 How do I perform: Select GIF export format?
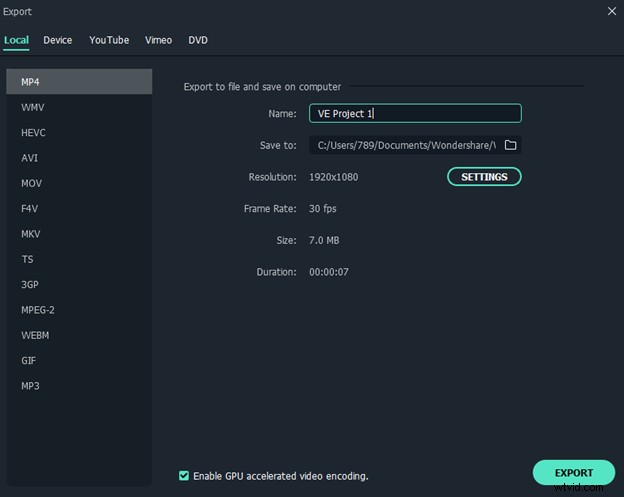(29, 360)
